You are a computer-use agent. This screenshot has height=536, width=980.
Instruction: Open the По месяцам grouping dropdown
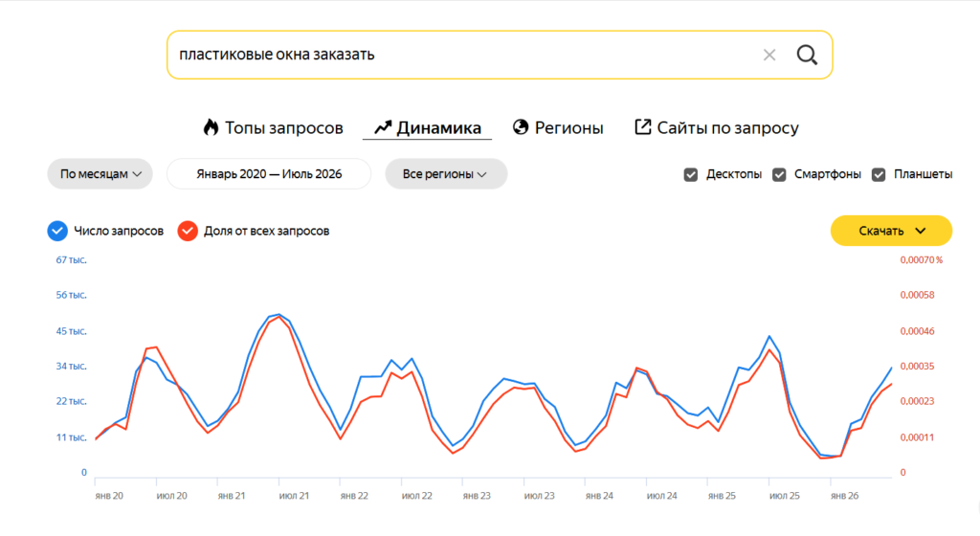[x=100, y=173]
